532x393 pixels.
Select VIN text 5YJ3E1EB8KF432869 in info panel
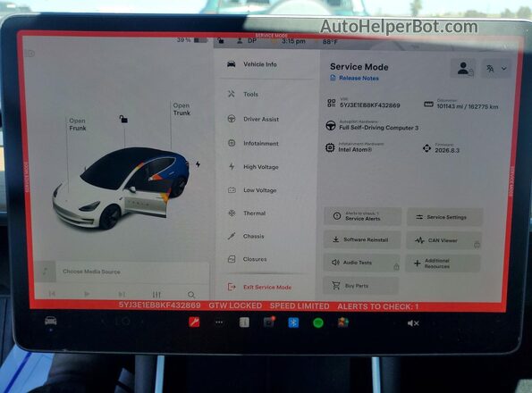(370, 105)
